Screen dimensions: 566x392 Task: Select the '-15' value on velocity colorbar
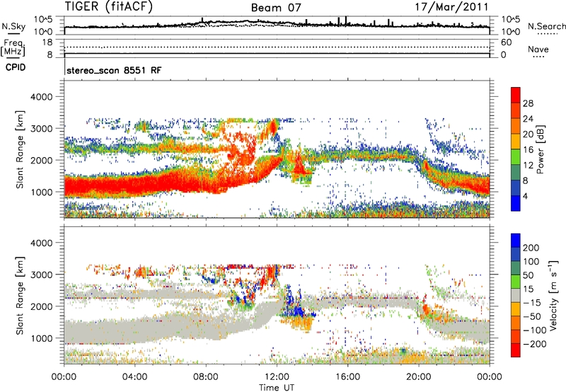(532, 302)
